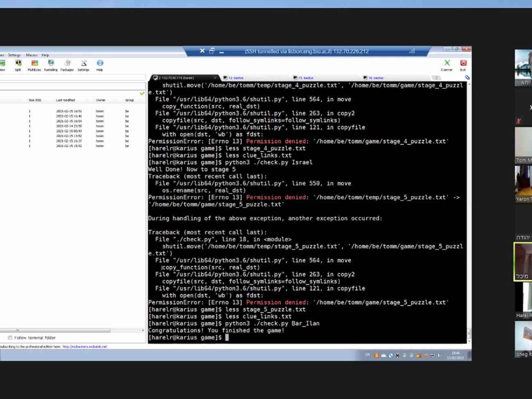This screenshot has height=399, width=532.
Task: Open the Packages manager icon
Action: click(67, 65)
